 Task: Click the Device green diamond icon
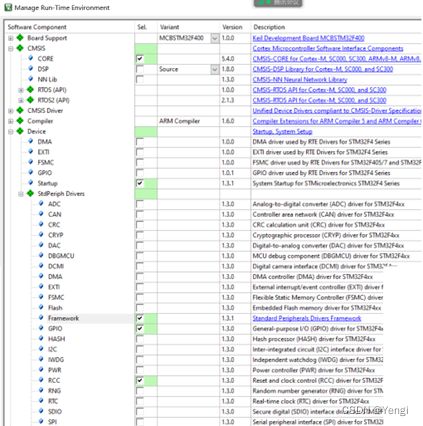click(x=20, y=131)
